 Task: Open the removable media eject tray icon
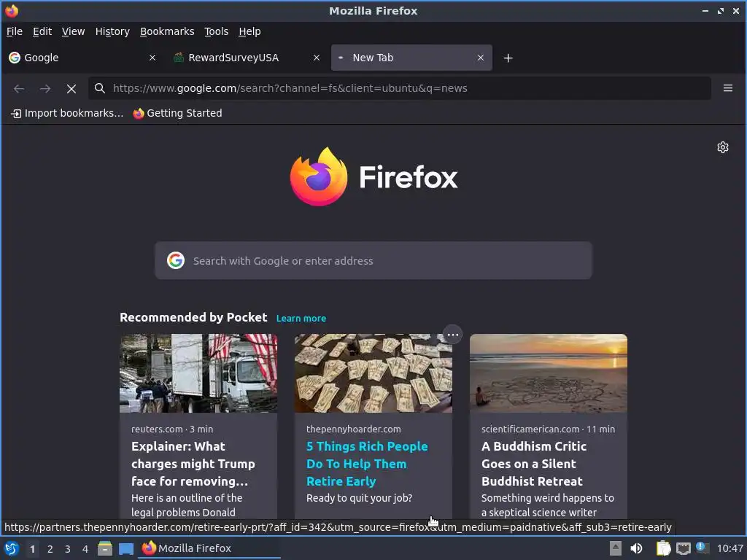(616, 548)
